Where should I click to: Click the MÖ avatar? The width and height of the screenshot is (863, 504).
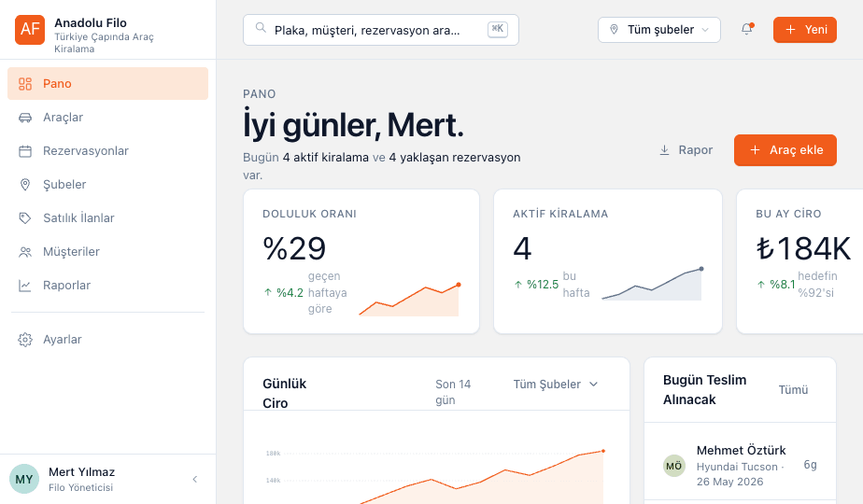(674, 466)
